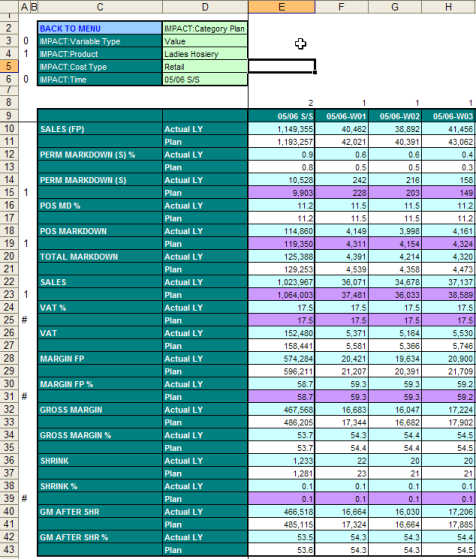The width and height of the screenshot is (476, 559).
Task: Select the Time cell '05/06 S/S'
Action: coord(205,80)
